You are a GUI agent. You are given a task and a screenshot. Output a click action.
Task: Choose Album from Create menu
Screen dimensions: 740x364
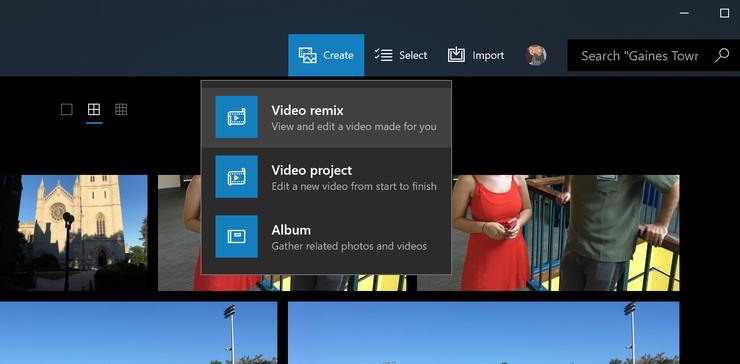326,237
